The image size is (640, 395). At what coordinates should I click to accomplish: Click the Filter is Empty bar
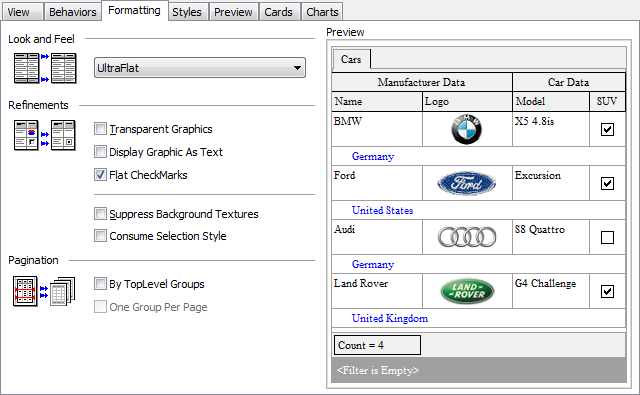[479, 370]
